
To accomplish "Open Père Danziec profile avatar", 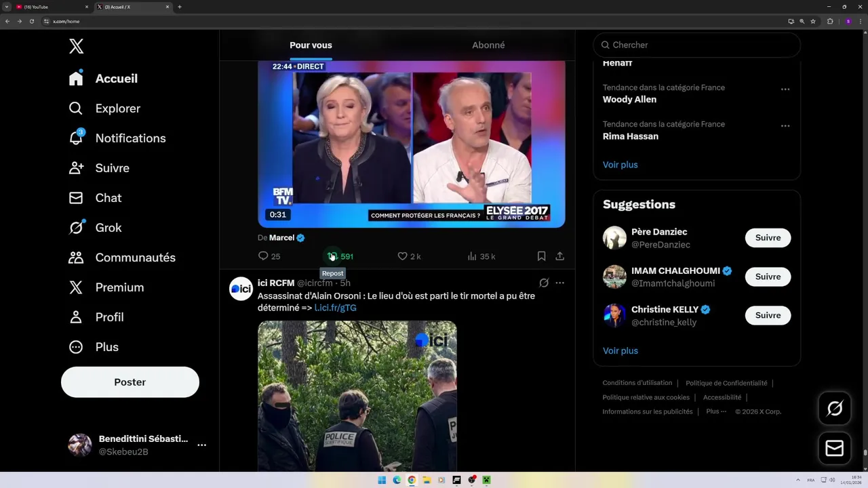I will pos(614,238).
